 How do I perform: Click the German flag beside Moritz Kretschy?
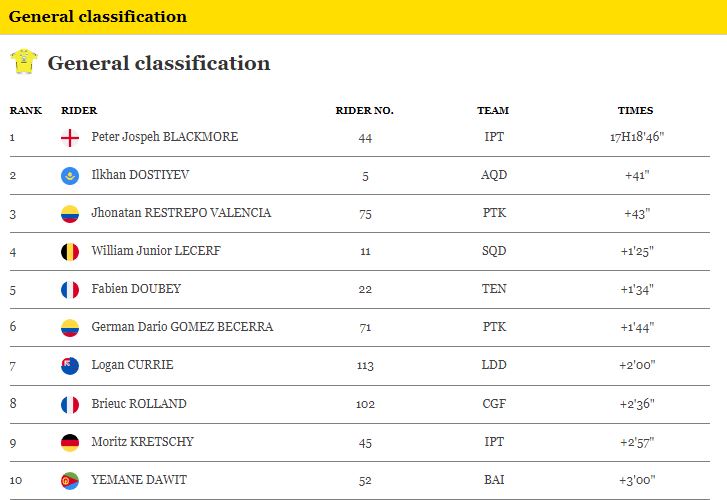tap(70, 442)
